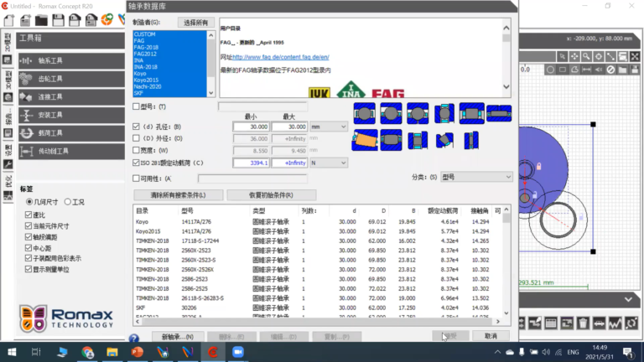The width and height of the screenshot is (644, 362).
Task: Click the target fit-view tool in canvas toolbar
Action: pos(599,57)
